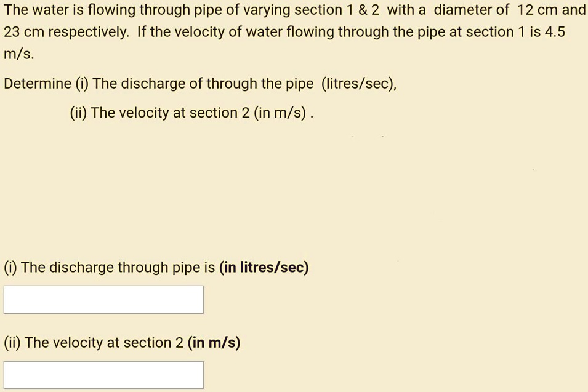Click inside the first empty answer field

103,299
